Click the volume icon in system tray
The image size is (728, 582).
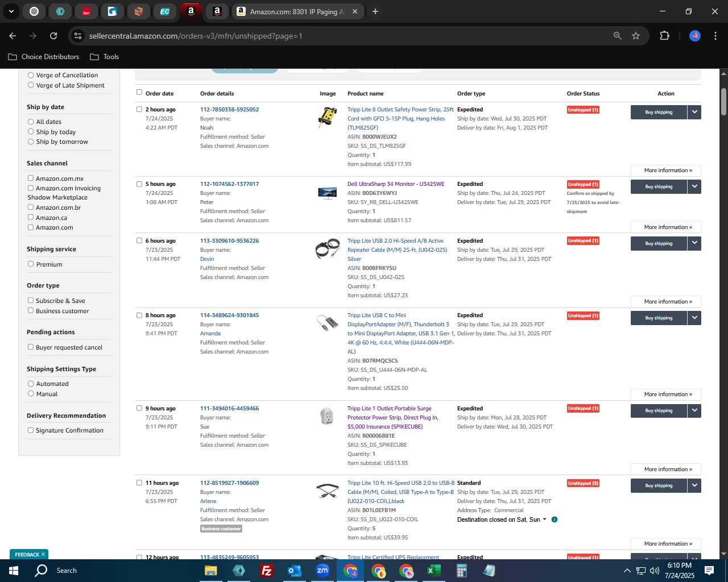[x=654, y=571]
